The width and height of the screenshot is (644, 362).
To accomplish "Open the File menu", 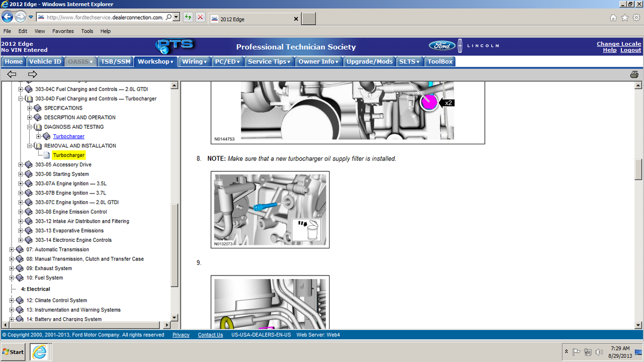I will tap(7, 31).
